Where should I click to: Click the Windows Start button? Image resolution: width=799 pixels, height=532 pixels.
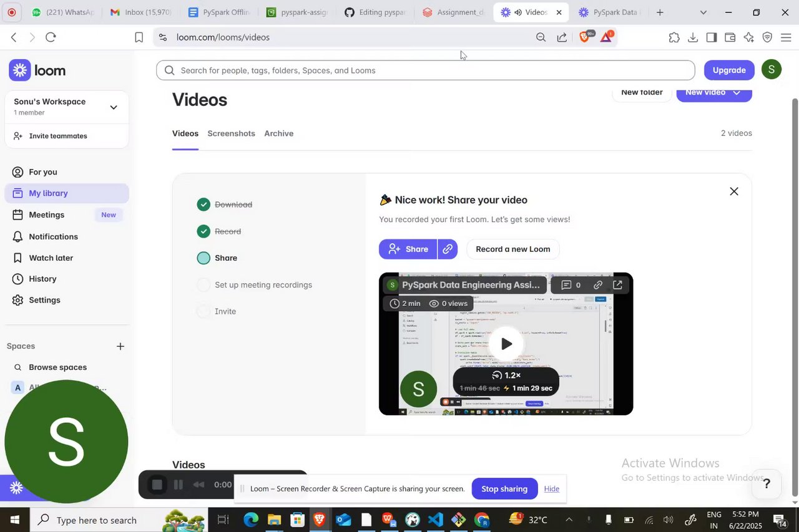pos(14,520)
